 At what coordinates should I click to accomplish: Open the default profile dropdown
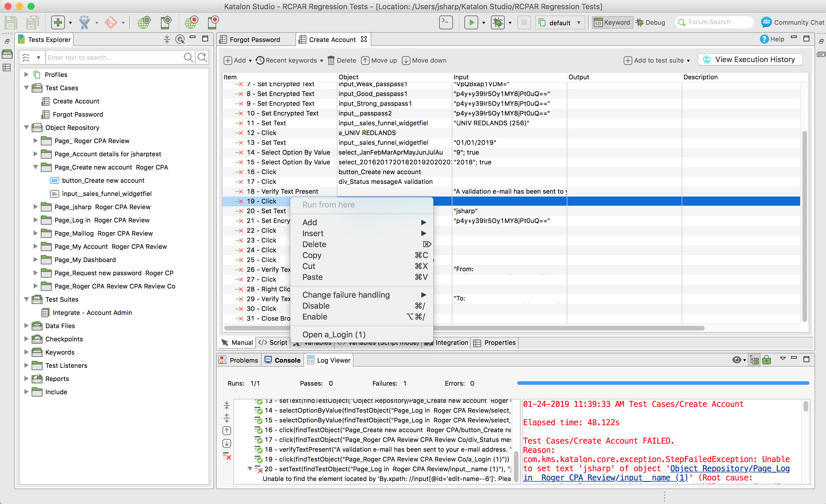click(x=560, y=22)
